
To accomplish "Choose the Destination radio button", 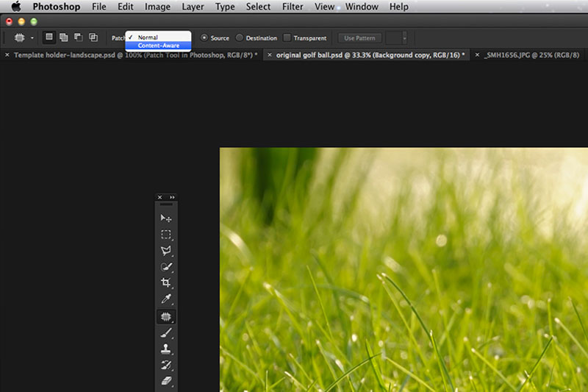I will (240, 38).
